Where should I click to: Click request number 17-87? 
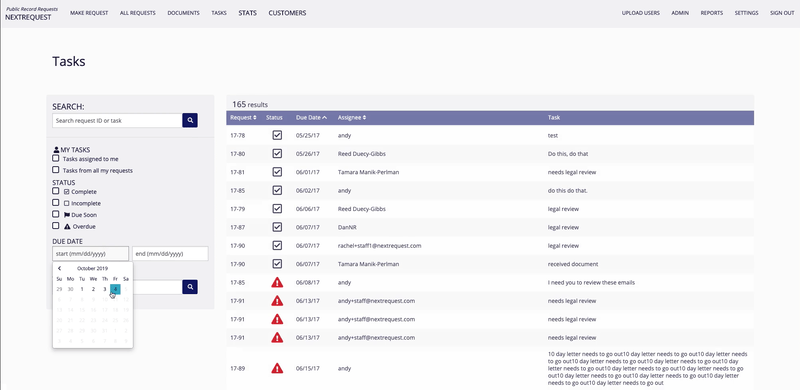238,228
